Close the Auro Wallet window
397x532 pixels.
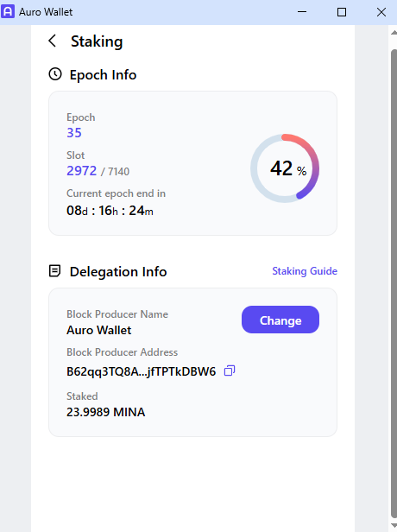coord(381,12)
